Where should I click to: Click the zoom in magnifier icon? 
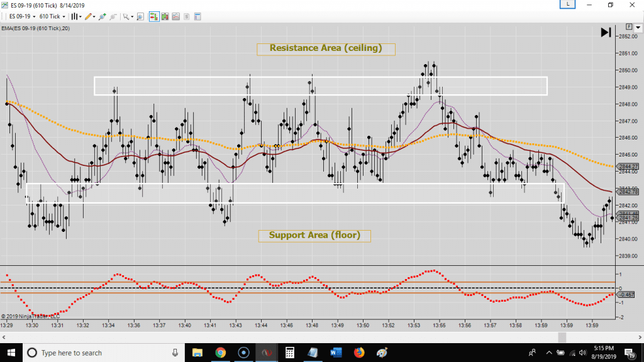[x=103, y=16]
